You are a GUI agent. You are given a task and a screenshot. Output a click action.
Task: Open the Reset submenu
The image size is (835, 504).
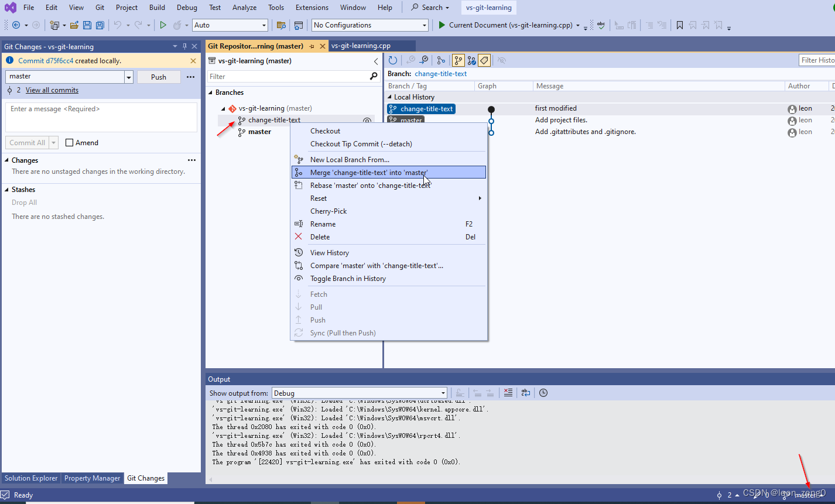pos(389,198)
